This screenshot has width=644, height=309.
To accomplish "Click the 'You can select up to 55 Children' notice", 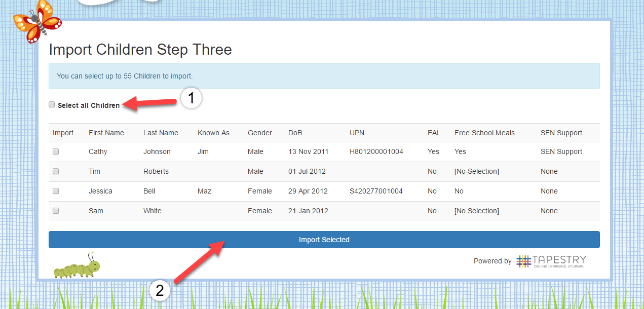I will tap(324, 76).
